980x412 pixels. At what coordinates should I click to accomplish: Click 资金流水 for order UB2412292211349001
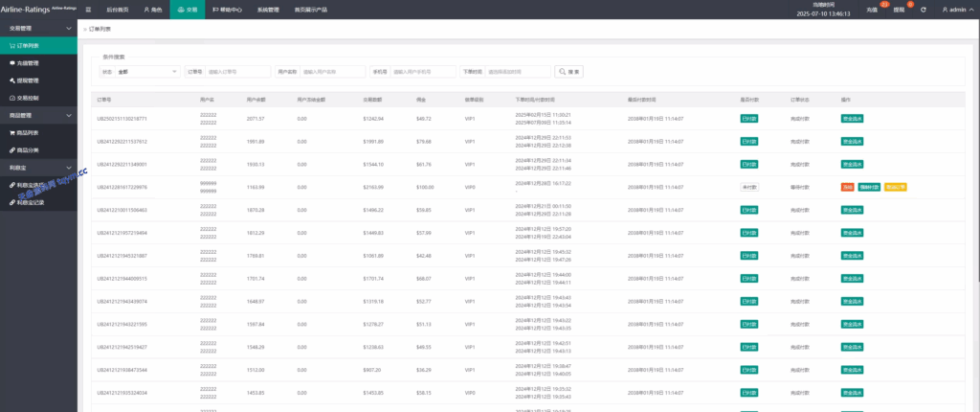point(852,164)
